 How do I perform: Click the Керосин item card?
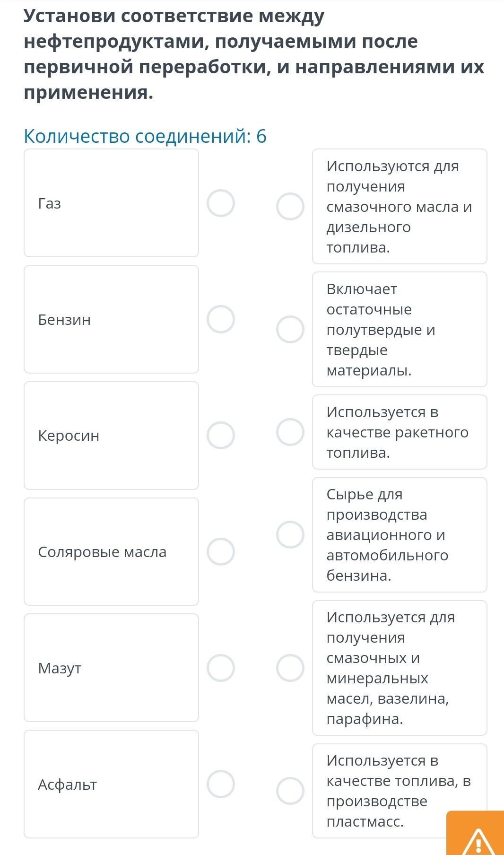coord(111,435)
